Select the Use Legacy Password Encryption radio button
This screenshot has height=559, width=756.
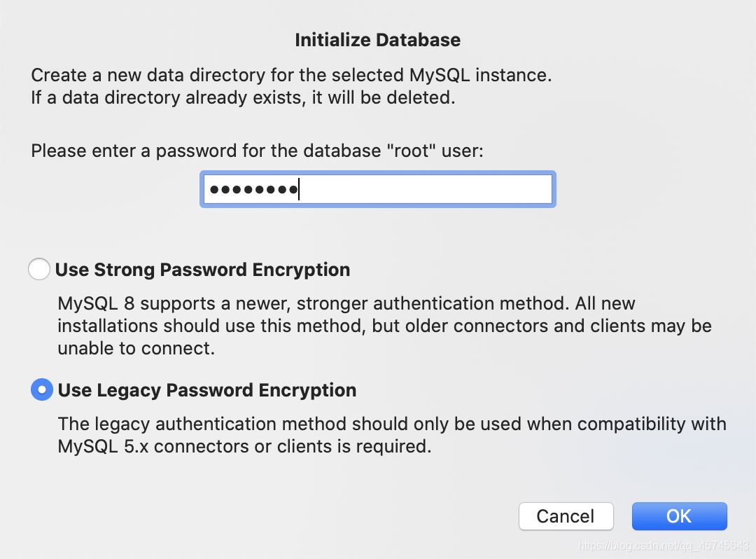click(x=42, y=389)
